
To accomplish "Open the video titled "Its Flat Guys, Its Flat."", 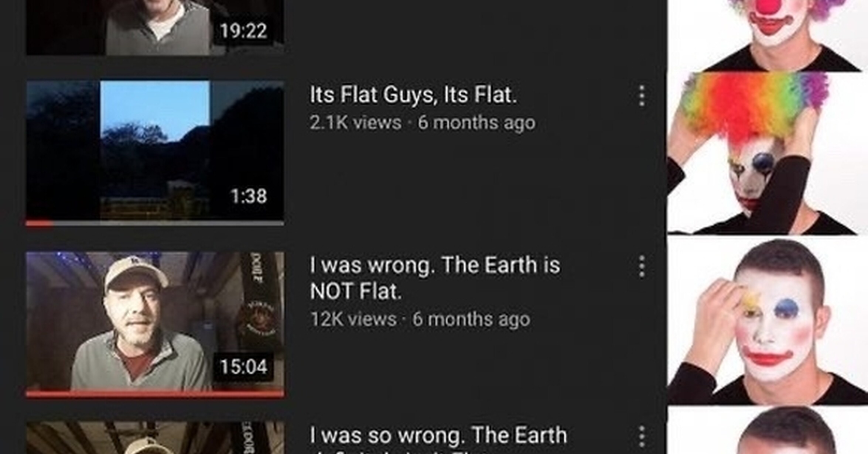I will (413, 95).
